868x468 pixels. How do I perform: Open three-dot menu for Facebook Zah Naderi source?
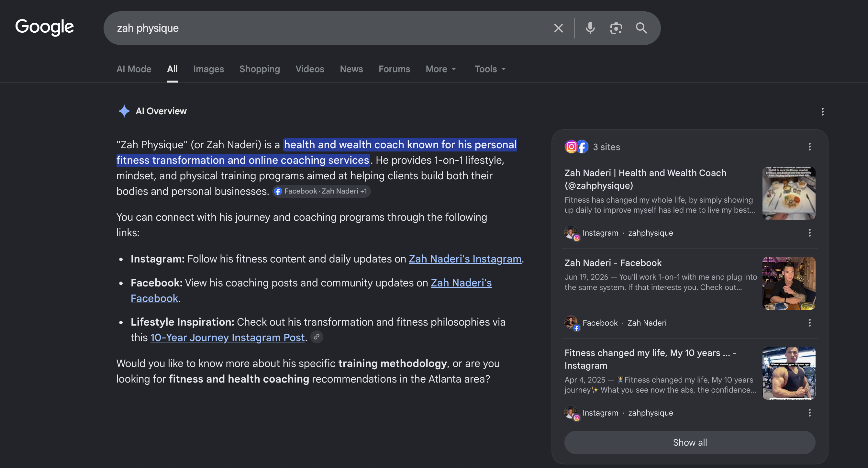pyautogui.click(x=809, y=323)
